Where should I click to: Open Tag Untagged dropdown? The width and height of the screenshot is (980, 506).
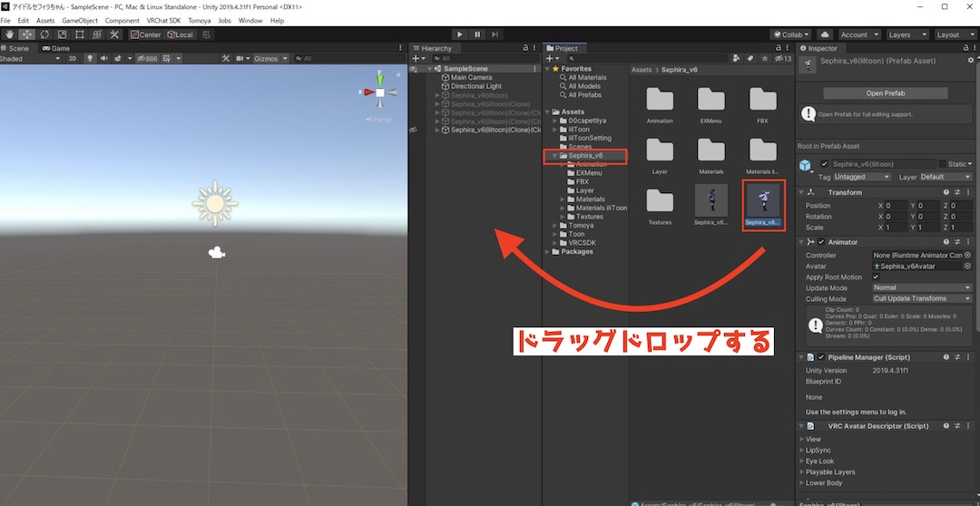click(863, 177)
